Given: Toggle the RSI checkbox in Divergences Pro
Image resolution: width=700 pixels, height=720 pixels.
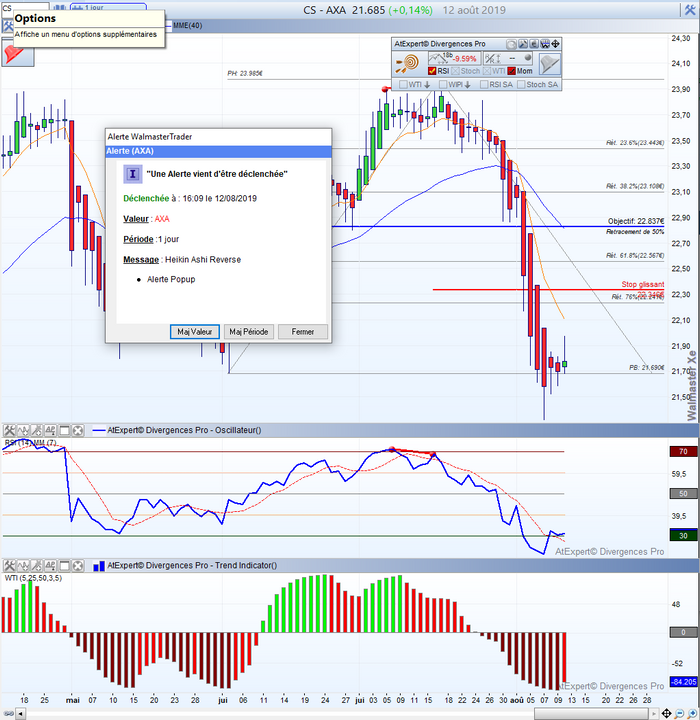Looking at the screenshot, I should (x=432, y=71).
